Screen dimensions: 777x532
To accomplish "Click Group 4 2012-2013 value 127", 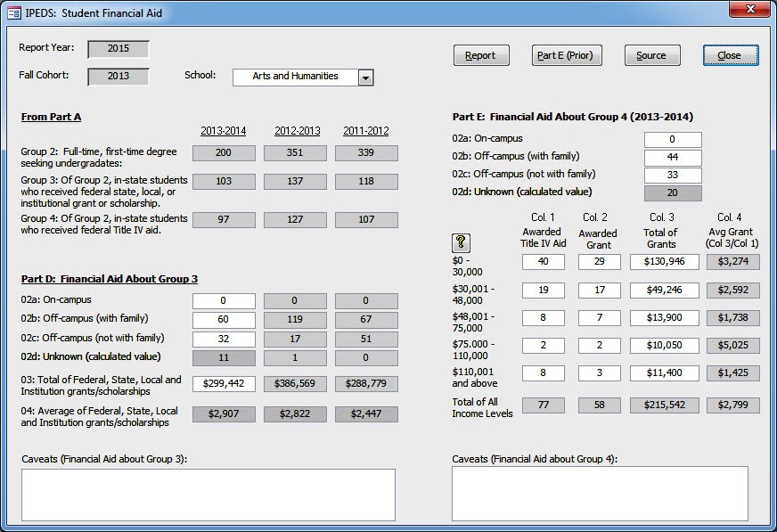I will coord(295,220).
